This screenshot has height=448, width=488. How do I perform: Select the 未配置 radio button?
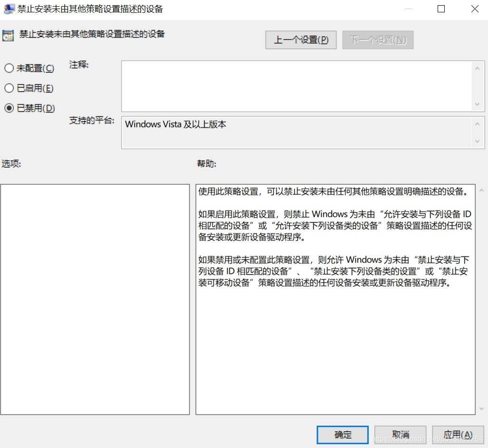pos(9,68)
